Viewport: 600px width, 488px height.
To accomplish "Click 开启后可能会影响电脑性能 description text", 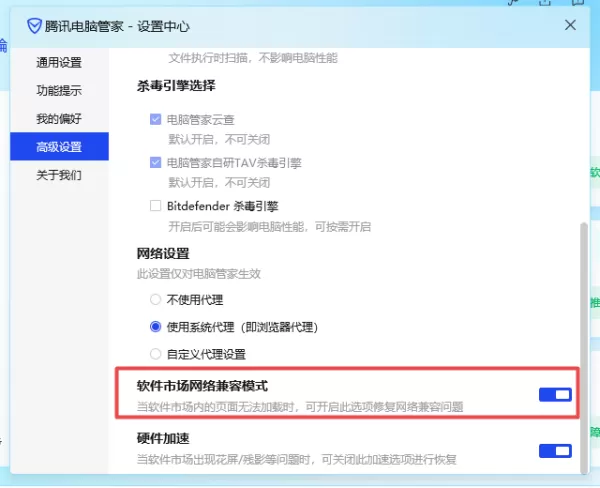I will [270, 227].
